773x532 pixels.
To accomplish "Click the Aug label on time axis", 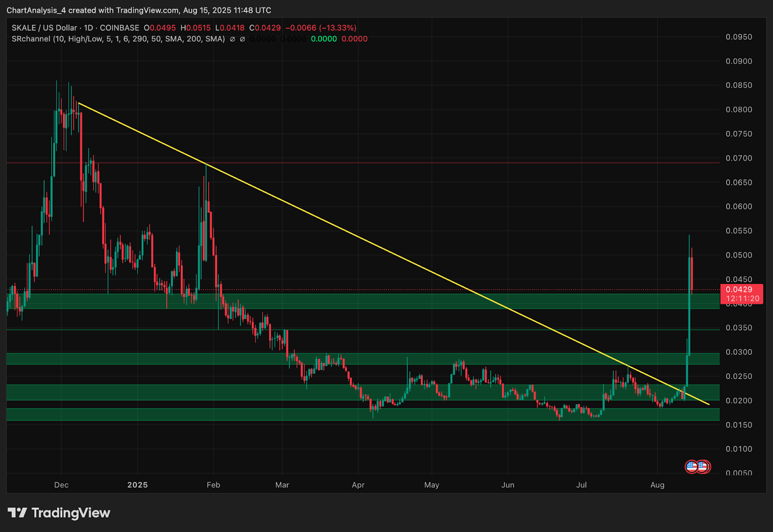I will tap(657, 485).
